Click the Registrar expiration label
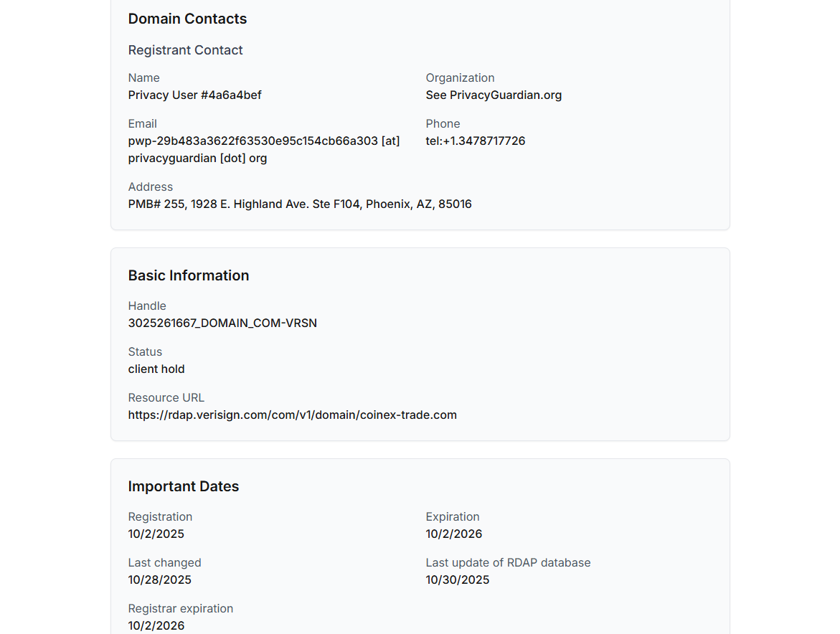 (181, 609)
